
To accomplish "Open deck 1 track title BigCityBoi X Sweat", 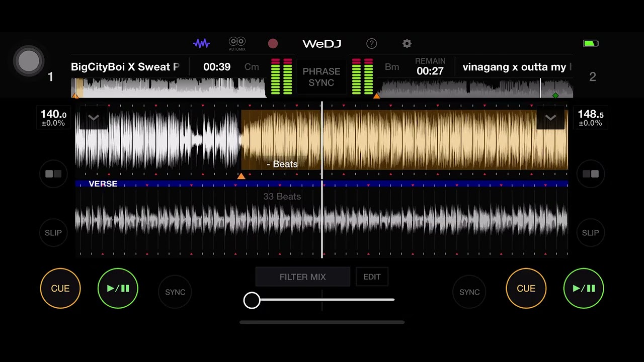I will click(x=125, y=67).
